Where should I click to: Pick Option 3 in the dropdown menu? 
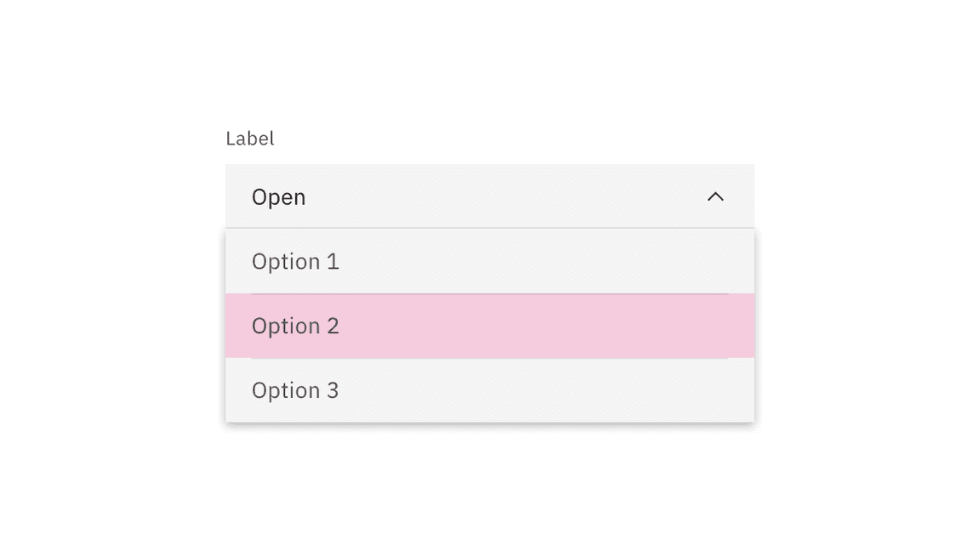click(x=489, y=390)
